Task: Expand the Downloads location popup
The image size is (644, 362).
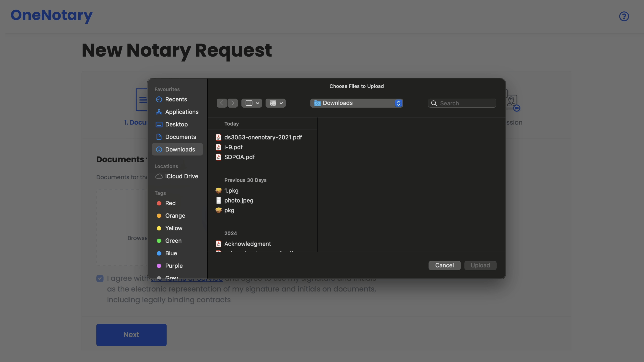Action: pyautogui.click(x=356, y=103)
